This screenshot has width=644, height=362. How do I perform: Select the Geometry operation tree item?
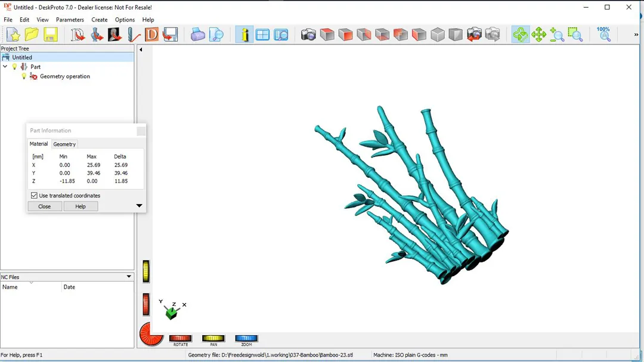[x=64, y=76]
